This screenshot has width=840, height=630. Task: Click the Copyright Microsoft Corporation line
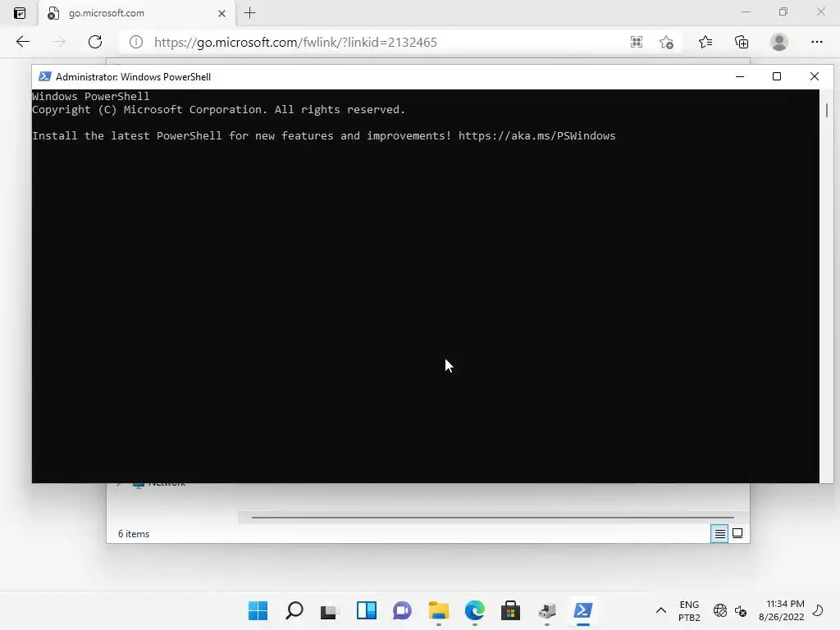point(218,110)
